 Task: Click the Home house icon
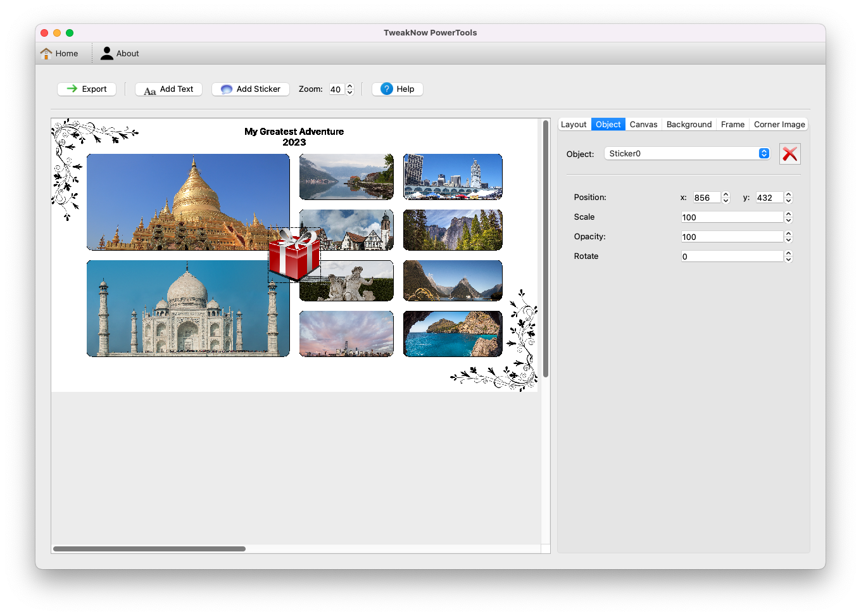click(46, 54)
